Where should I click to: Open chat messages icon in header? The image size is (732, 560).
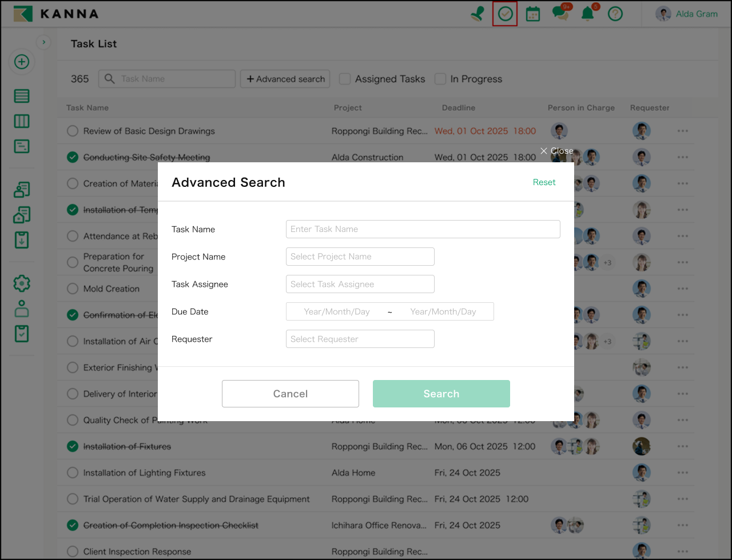560,14
